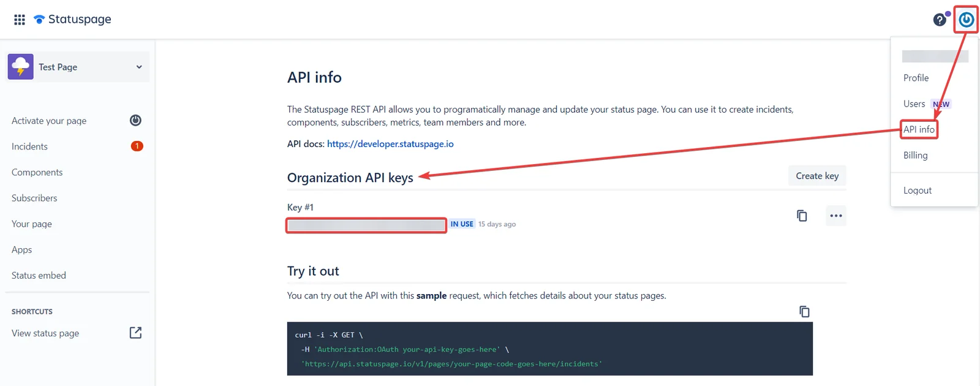Open the app switcher grid icon

[x=20, y=20]
